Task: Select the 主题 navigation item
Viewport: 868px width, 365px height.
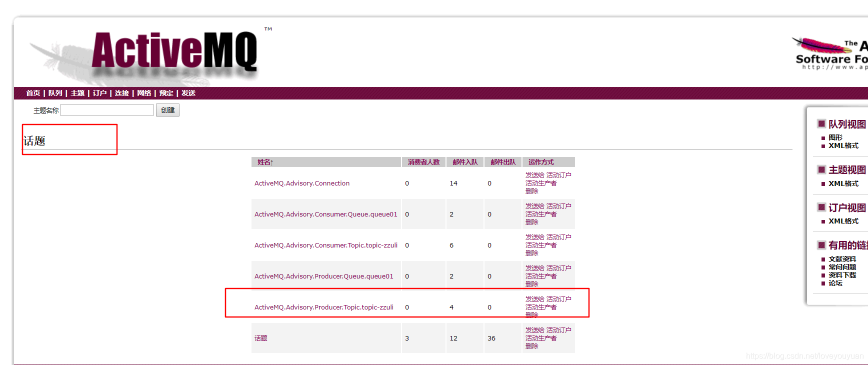Action: coord(77,93)
